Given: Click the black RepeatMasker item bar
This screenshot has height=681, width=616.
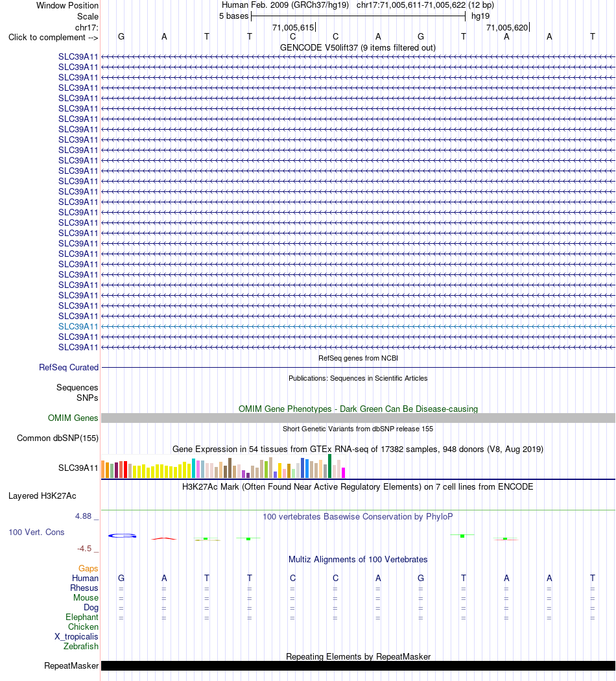Looking at the screenshot, I should tap(358, 666).
